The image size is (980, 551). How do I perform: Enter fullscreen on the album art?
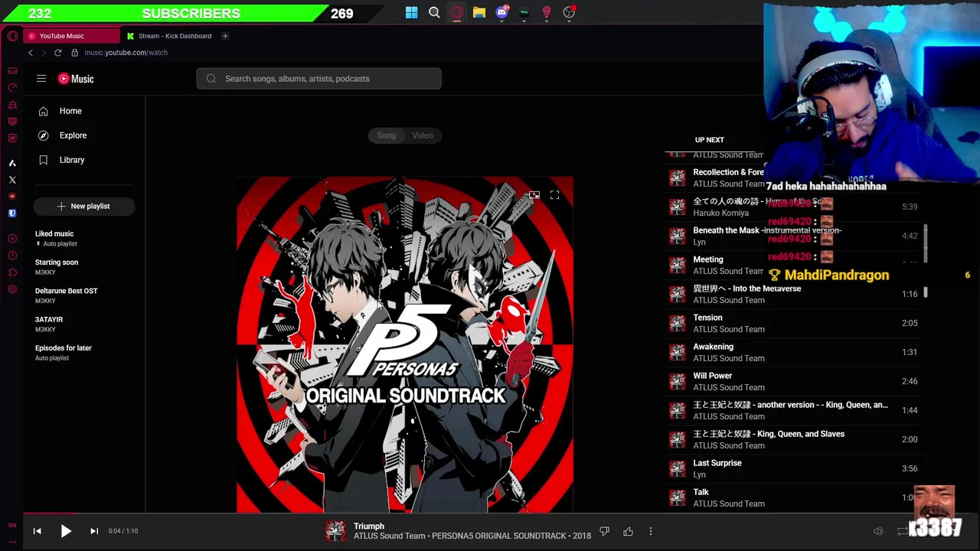554,196
